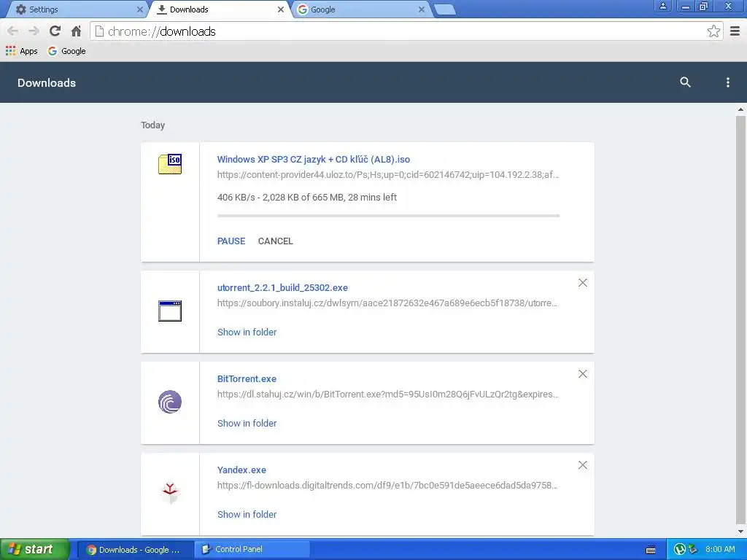Click the page scrollbar up arrow

[x=740, y=109]
